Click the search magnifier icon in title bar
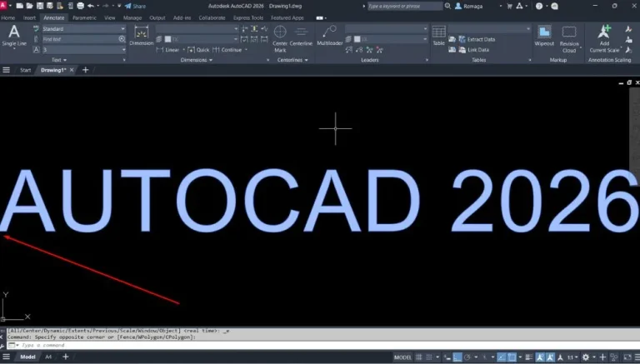The height and width of the screenshot is (364, 640). pos(447,6)
